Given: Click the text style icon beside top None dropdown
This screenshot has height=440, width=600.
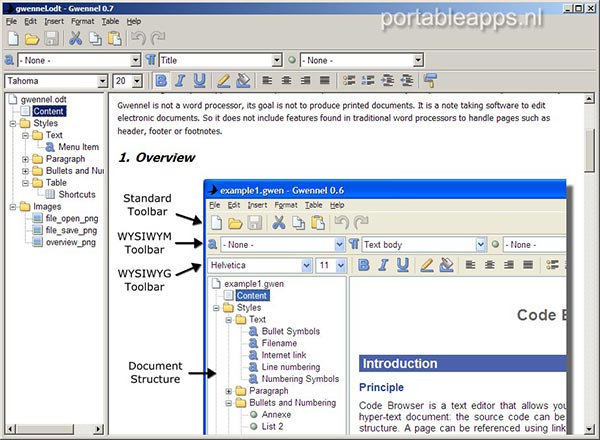Looking at the screenshot, I should point(9,60).
